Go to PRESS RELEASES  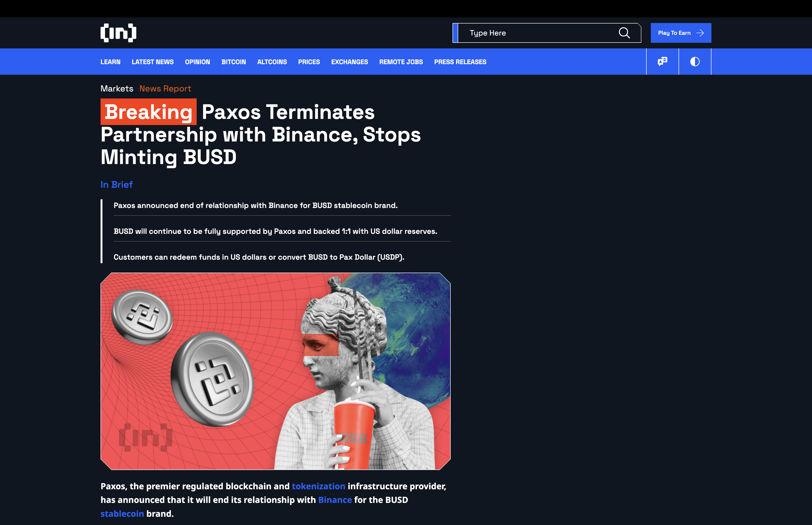tap(460, 62)
